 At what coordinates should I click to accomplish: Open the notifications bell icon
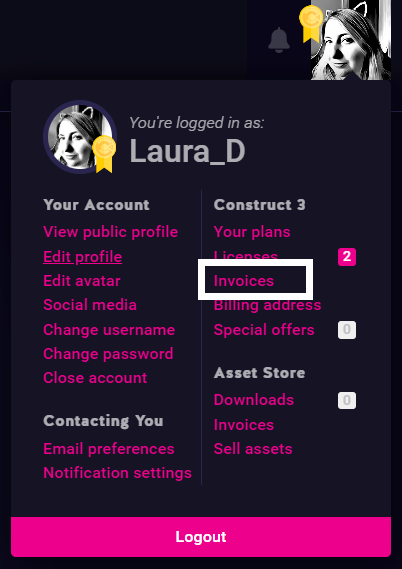279,40
